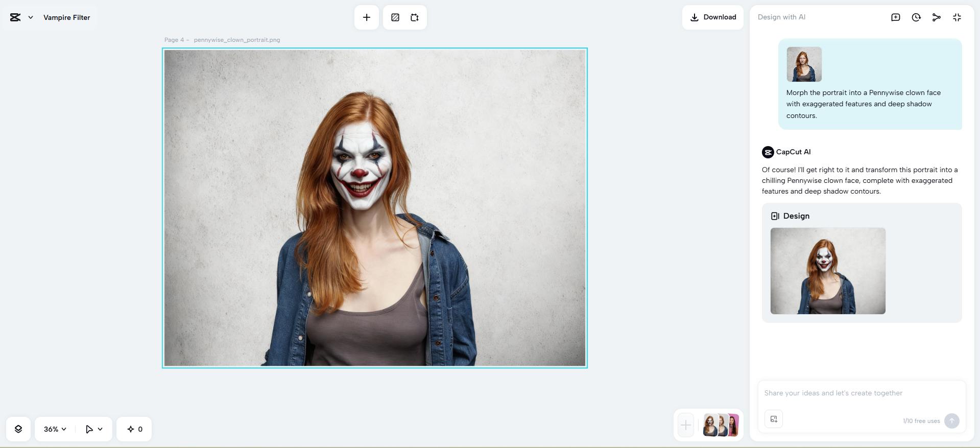Click the '1/10 free uses' text

(921, 421)
